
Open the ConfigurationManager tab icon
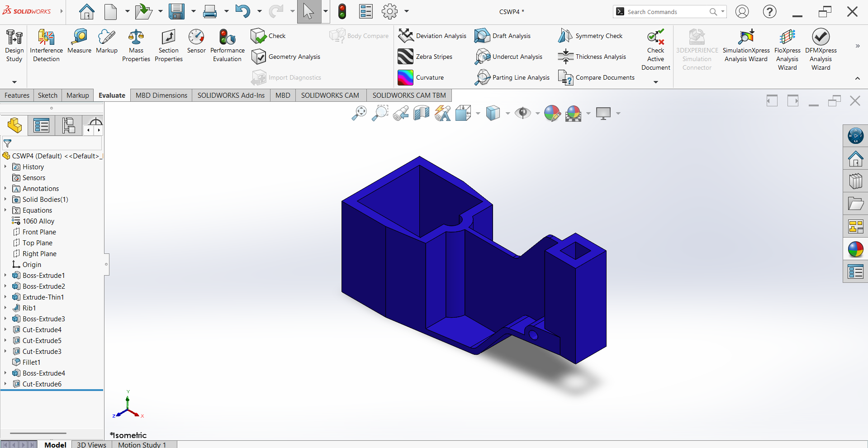(x=68, y=125)
